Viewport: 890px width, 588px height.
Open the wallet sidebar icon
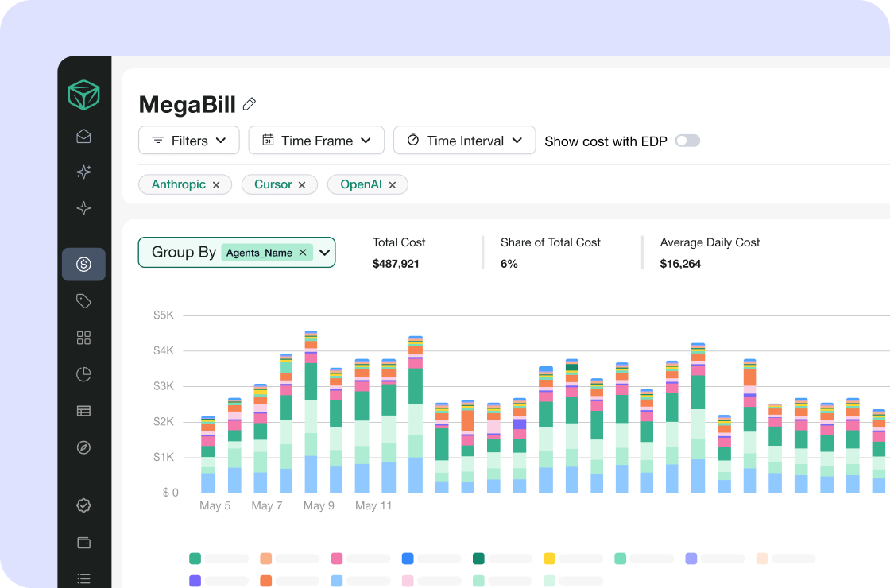83,543
